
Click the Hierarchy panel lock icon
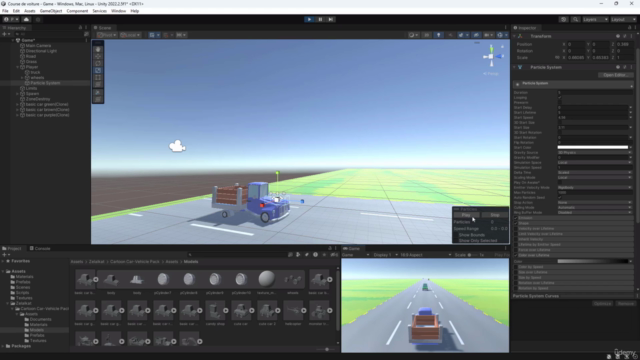coord(80,28)
